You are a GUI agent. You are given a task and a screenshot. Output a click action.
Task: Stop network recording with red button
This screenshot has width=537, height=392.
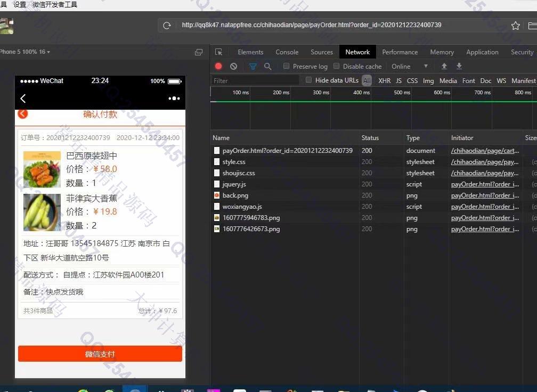coord(218,67)
